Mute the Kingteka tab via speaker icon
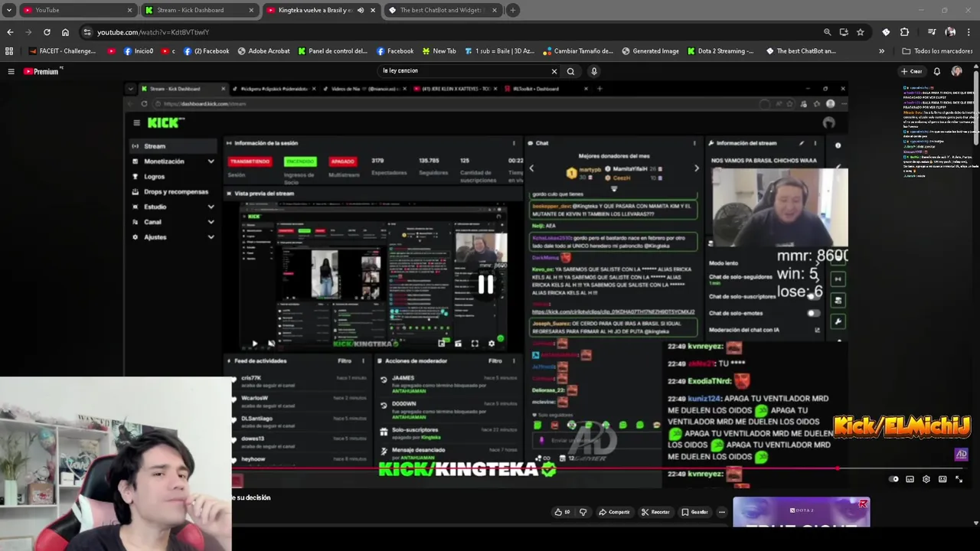 [x=361, y=10]
